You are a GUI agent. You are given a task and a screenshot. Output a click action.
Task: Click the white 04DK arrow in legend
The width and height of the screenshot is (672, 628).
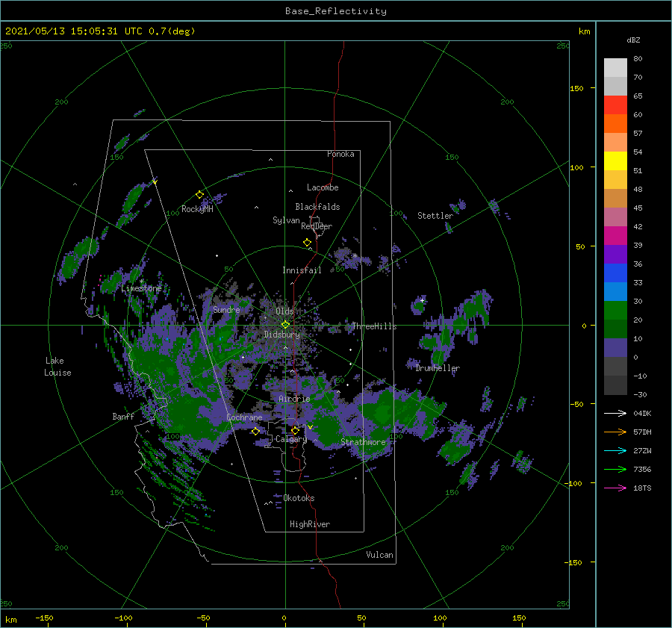pyautogui.click(x=615, y=413)
